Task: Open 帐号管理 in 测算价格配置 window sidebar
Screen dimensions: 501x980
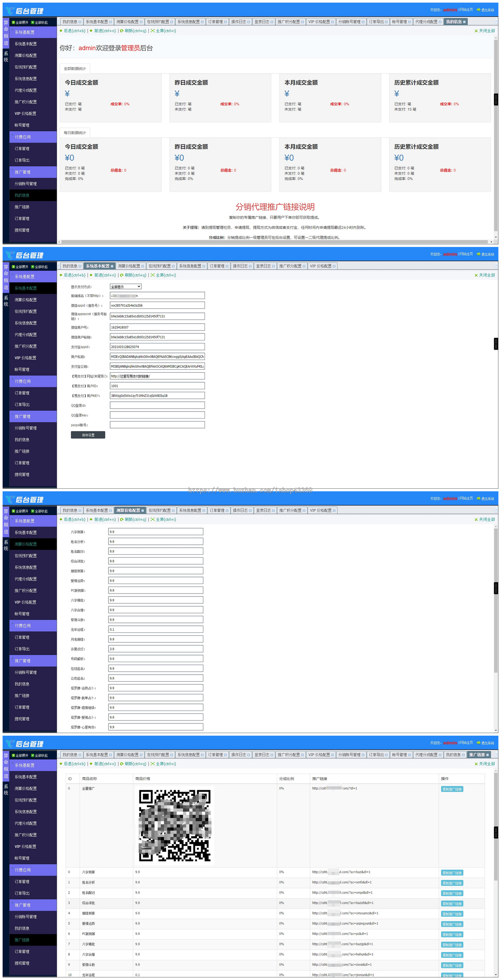Action: click(22, 614)
